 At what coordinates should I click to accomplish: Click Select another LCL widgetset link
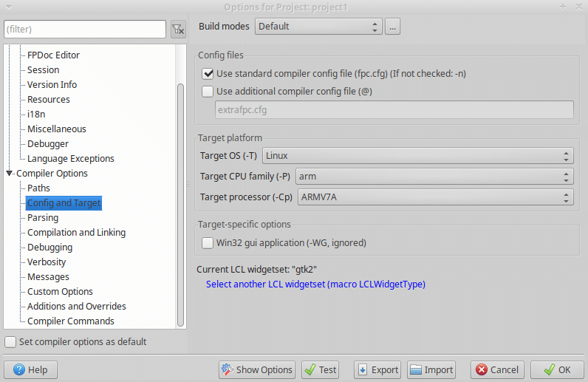point(315,284)
